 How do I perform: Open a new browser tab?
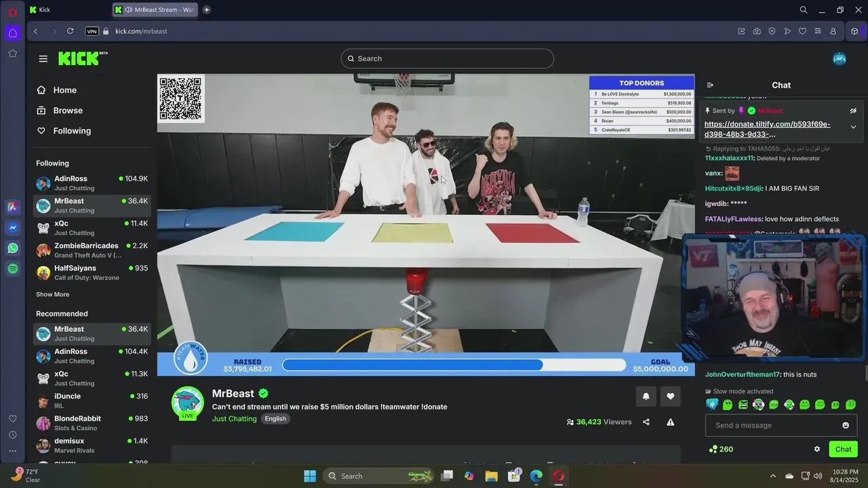[x=206, y=9]
